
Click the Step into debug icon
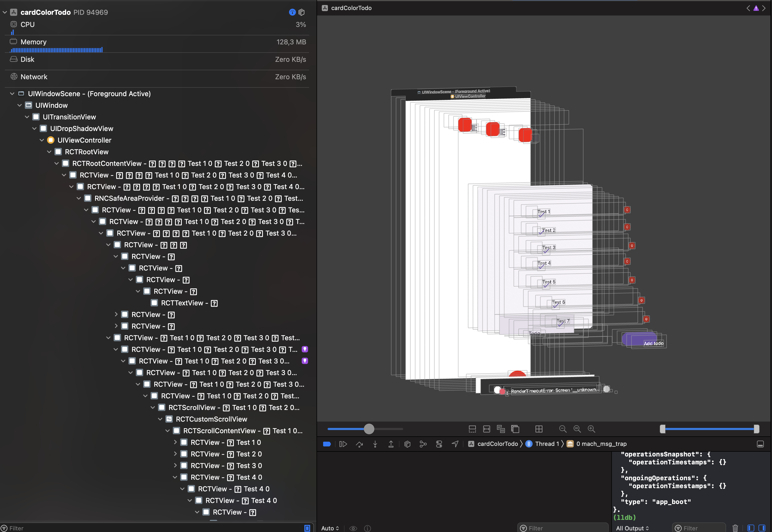tap(375, 444)
